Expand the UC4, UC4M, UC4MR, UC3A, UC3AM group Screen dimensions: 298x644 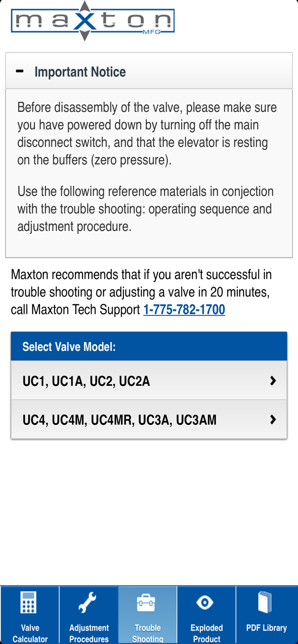(149, 419)
